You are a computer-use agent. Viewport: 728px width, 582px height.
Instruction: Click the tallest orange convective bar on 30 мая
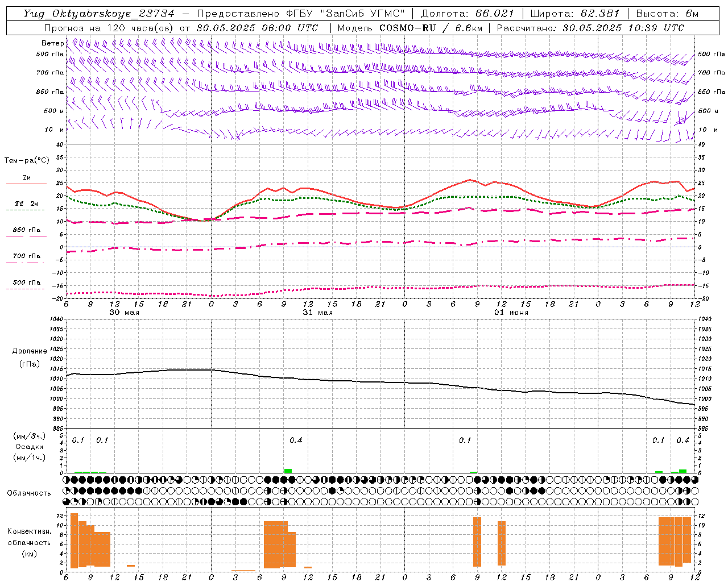pos(74,541)
